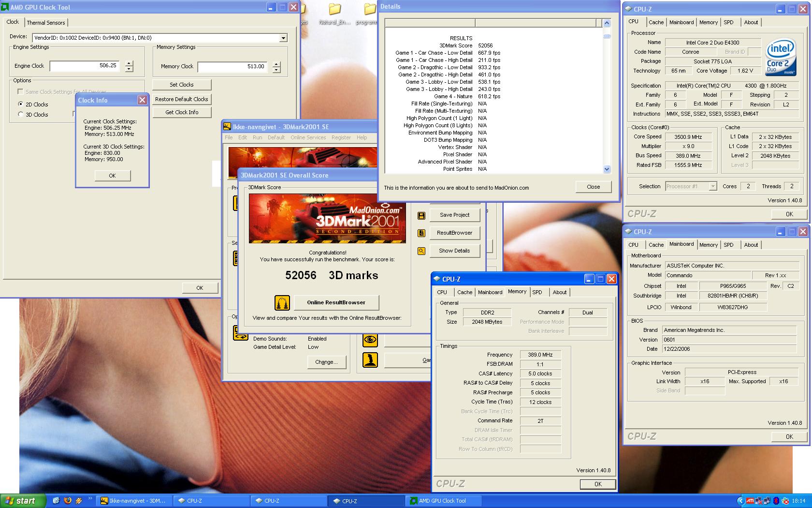Switch to Thermal Sensors tab

click(46, 23)
